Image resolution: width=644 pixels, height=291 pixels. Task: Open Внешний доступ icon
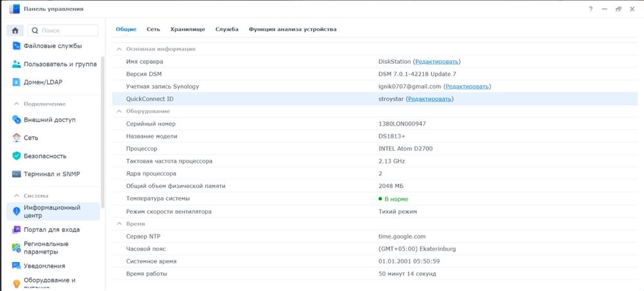tap(17, 120)
